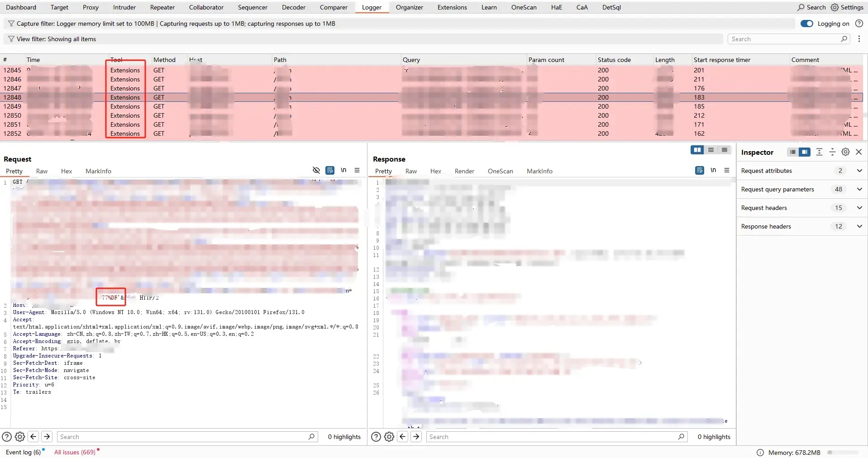Screen dimensions: 868x458
Task: Switch Inspector to wide docked layout
Action: pyautogui.click(x=804, y=152)
